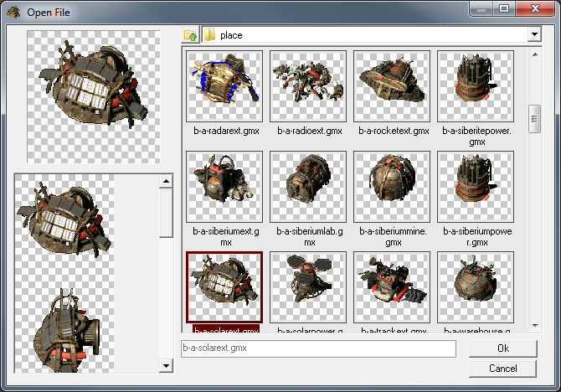Focus the file name input field
The image size is (561, 392).
(x=318, y=348)
